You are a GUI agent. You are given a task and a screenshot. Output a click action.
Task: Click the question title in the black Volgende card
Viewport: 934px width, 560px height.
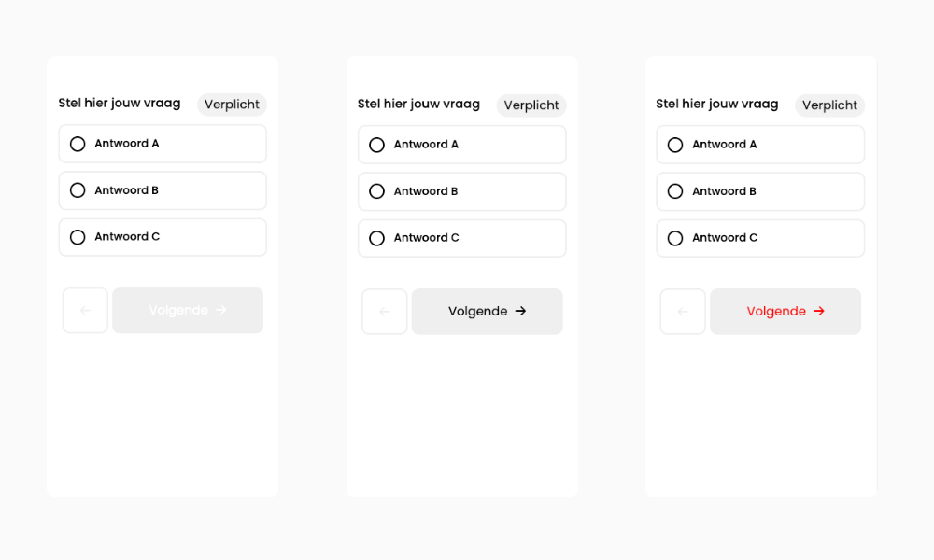tap(418, 105)
